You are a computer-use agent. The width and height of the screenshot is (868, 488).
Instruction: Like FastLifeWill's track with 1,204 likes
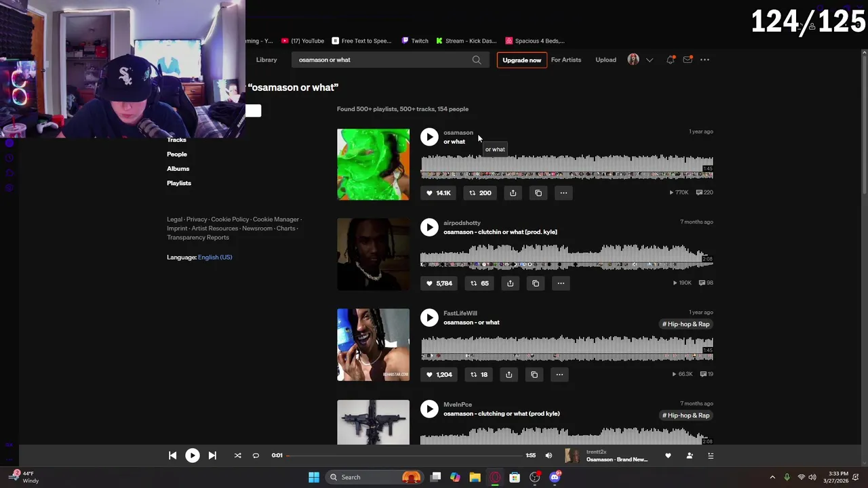tap(439, 374)
